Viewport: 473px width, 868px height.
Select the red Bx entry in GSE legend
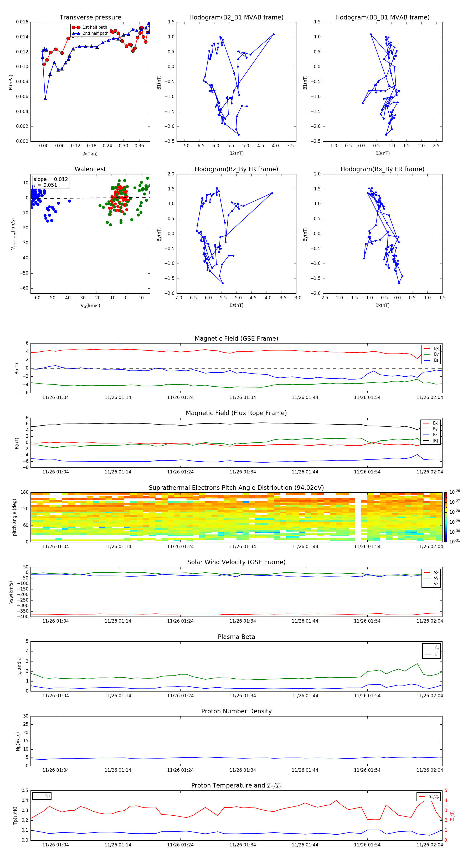click(x=431, y=349)
